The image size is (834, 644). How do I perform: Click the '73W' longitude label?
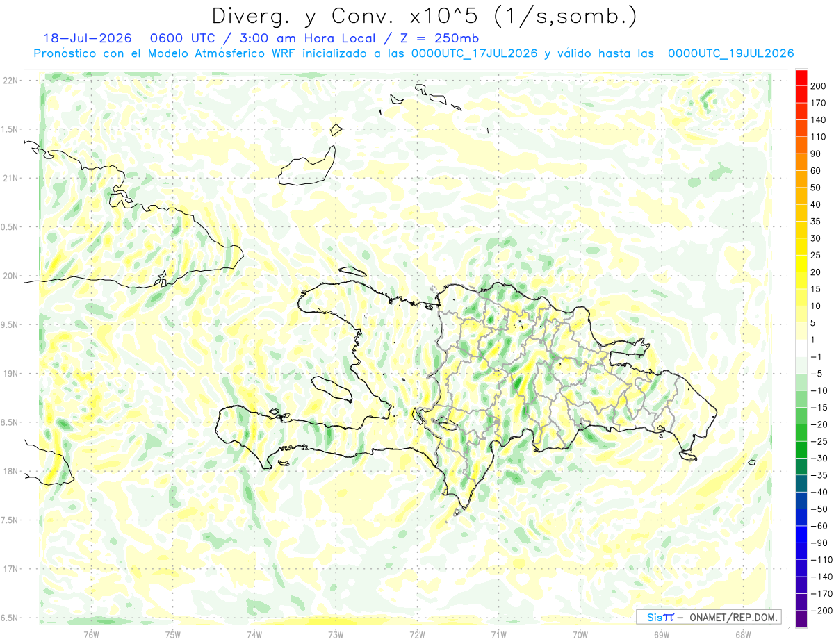[336, 635]
